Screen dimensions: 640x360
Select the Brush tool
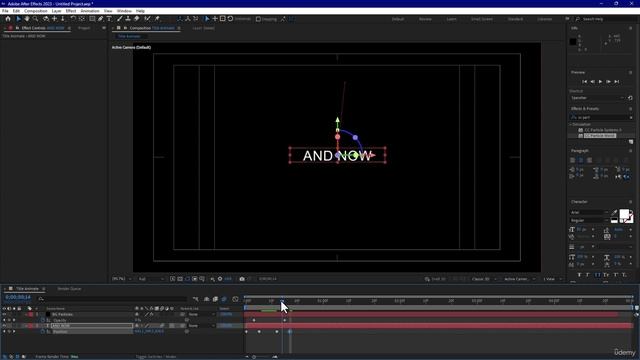point(120,19)
